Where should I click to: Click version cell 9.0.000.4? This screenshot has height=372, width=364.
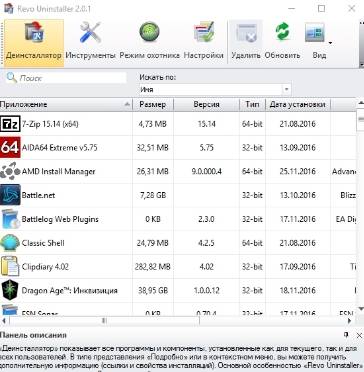(206, 172)
